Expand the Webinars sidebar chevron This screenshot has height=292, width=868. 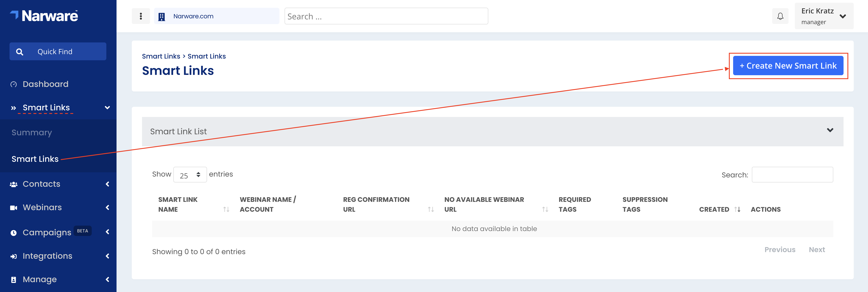pyautogui.click(x=108, y=207)
